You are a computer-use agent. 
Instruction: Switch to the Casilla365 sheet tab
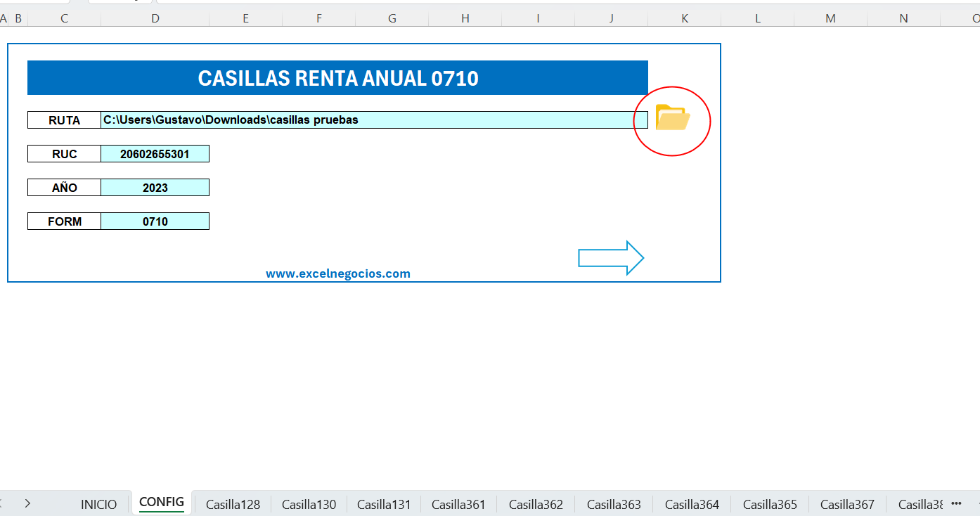[770, 504]
